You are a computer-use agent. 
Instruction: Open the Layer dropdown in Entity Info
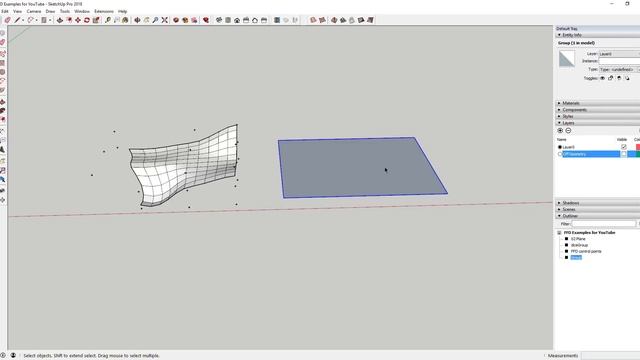point(619,54)
